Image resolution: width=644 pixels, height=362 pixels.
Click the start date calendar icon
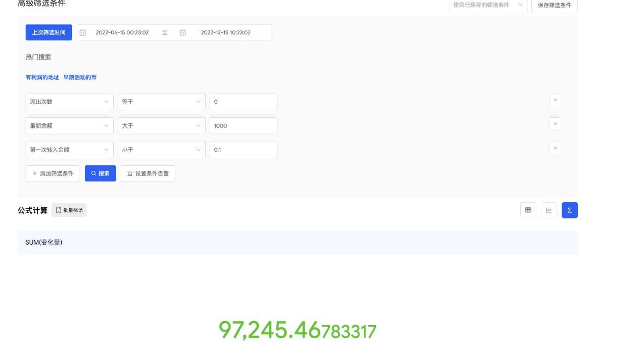[83, 32]
